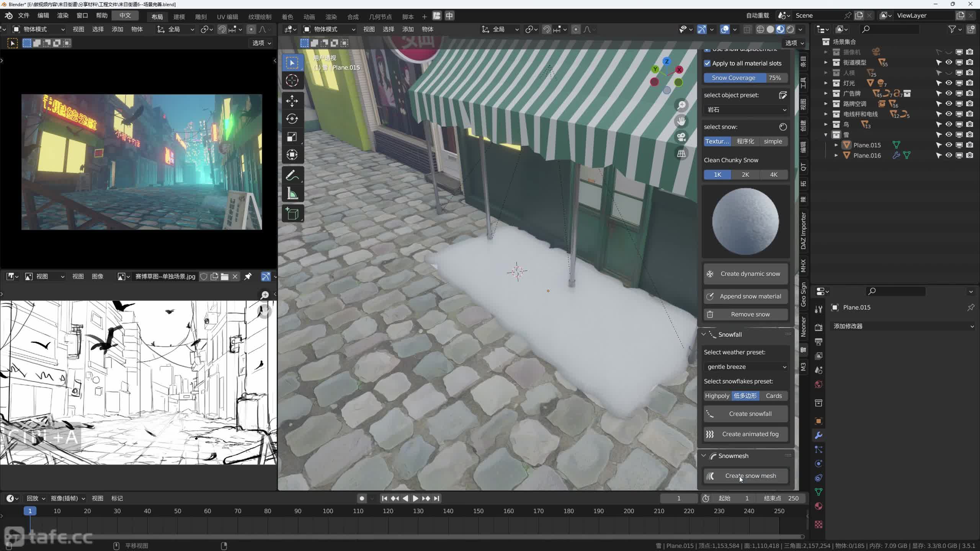980x551 pixels.
Task: Hide 灯光 collection eye icon
Action: click(949, 83)
